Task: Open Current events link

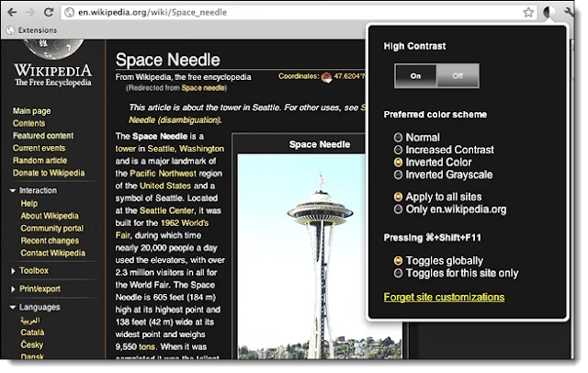Action: (39, 148)
